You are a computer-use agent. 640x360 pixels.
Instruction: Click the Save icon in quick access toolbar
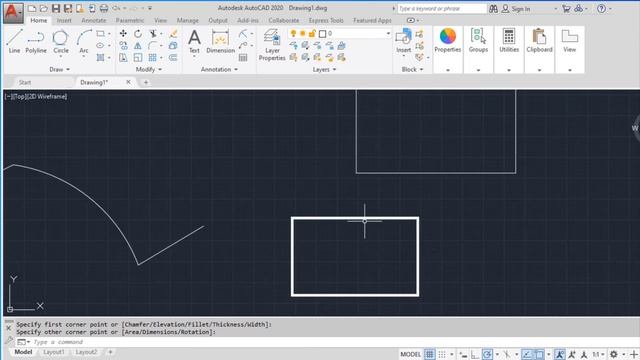[56, 8]
